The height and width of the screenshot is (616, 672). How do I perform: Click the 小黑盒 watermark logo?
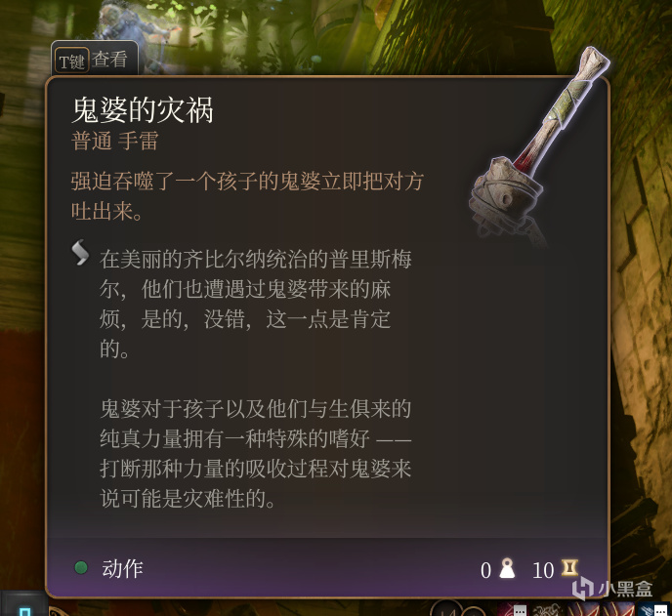613,589
